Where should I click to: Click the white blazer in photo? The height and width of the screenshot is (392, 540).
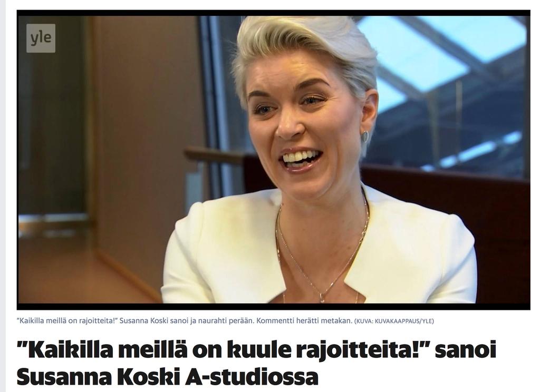[x=319, y=248]
